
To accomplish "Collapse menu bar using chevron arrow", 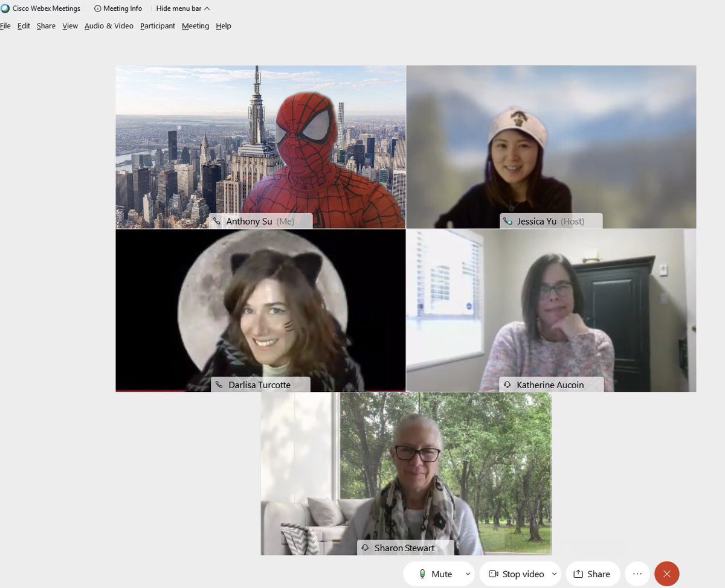I will [x=207, y=8].
